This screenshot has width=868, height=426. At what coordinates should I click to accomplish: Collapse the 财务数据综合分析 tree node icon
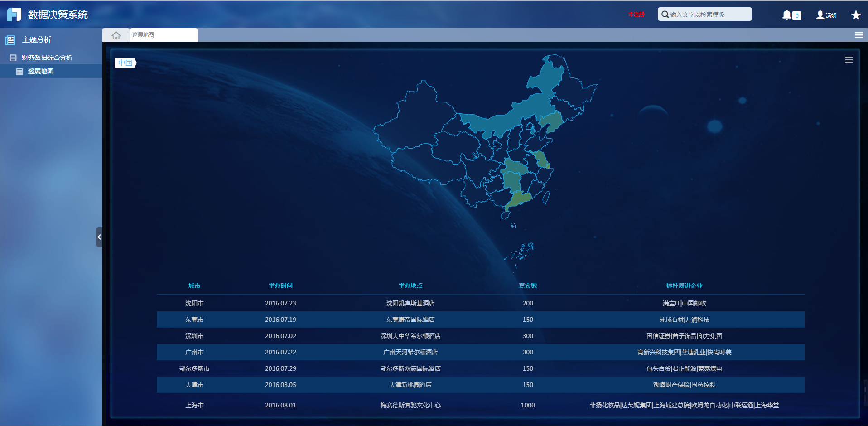(13, 58)
